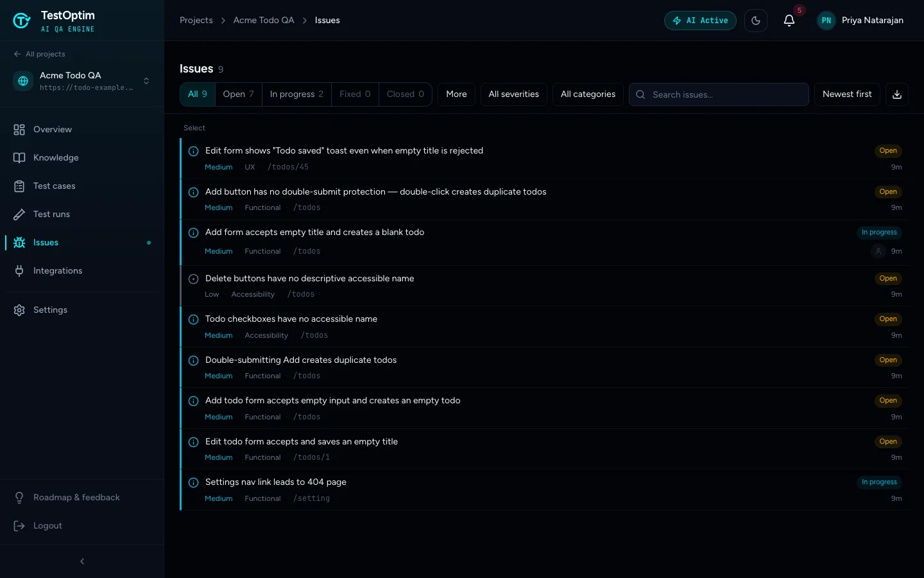Toggle dark mode moon icon
This screenshot has width=924, height=578.
coord(756,21)
